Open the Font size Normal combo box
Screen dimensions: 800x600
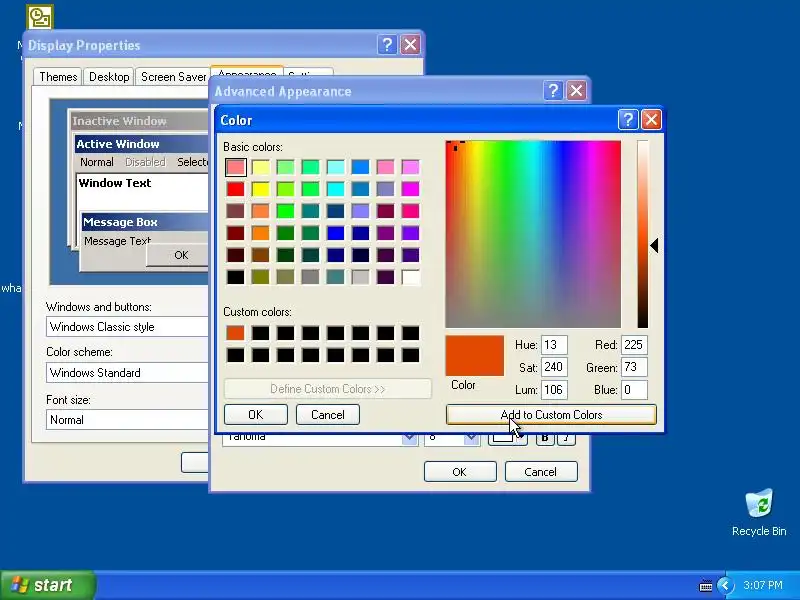click(127, 419)
